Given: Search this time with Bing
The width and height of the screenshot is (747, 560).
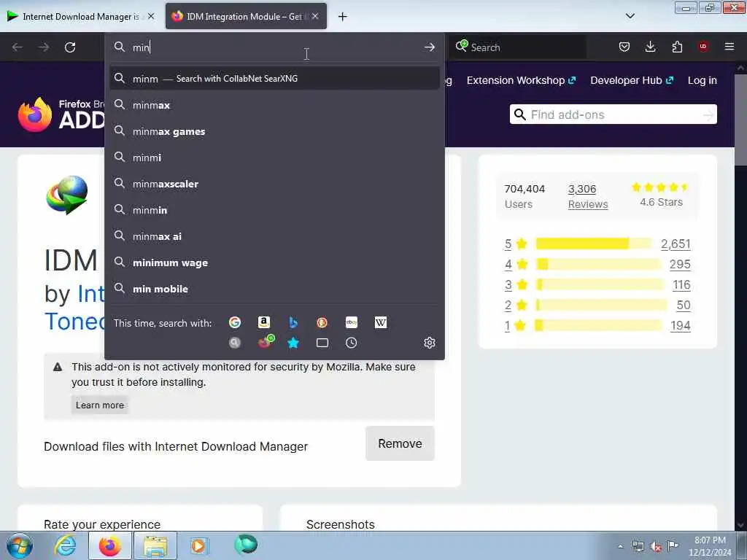Looking at the screenshot, I should [293, 322].
